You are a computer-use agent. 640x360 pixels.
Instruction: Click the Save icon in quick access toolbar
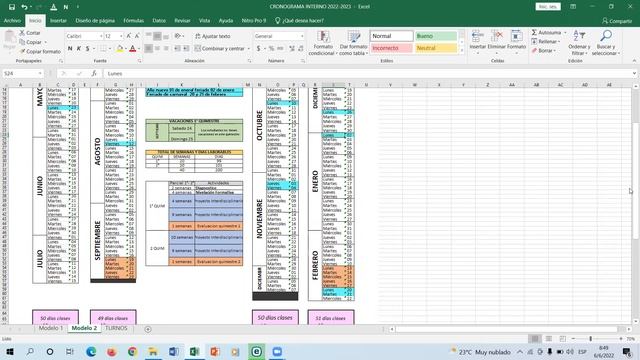tap(11, 7)
